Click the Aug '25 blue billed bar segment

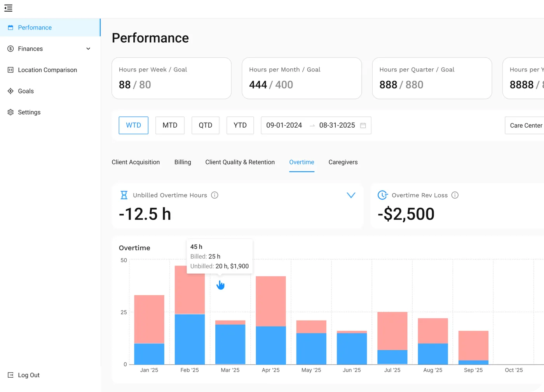(433, 354)
